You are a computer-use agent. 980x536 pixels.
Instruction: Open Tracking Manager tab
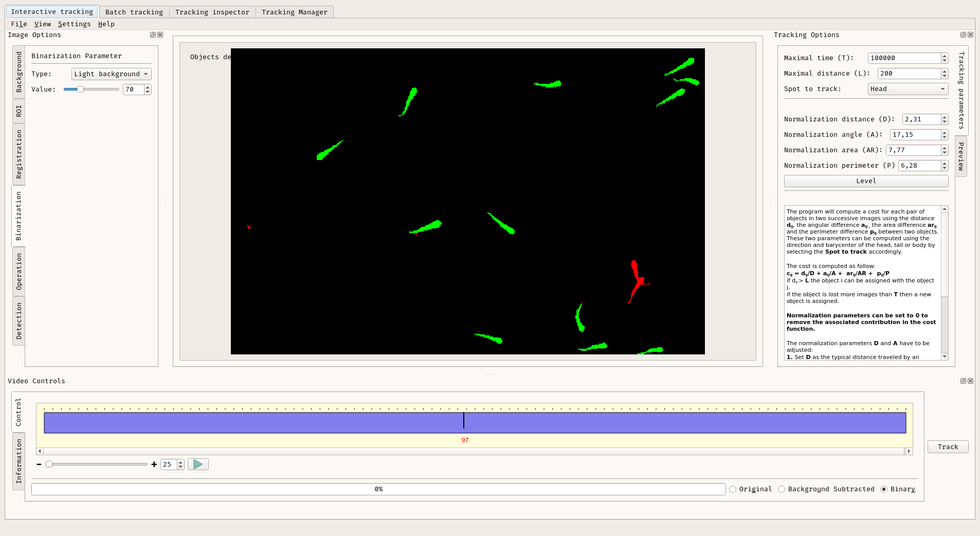[x=295, y=12]
